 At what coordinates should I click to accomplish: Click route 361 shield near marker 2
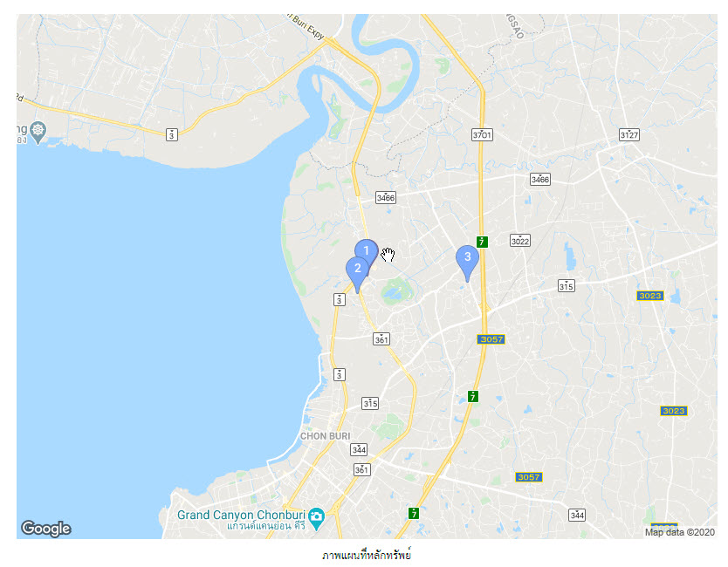click(x=381, y=339)
